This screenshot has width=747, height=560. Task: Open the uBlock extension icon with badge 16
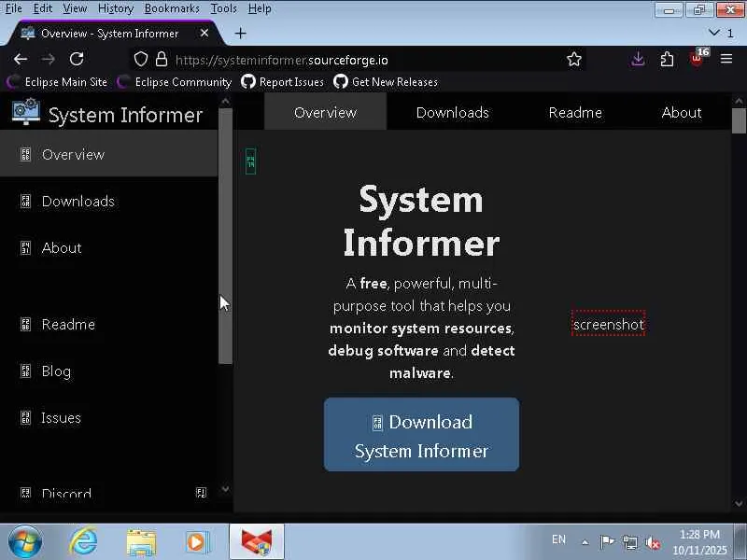(x=698, y=58)
